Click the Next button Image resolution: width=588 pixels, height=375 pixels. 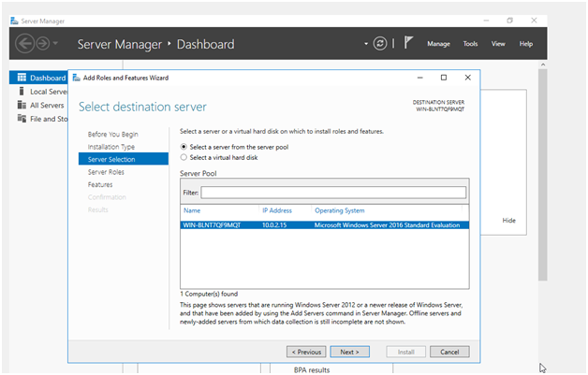tap(350, 352)
